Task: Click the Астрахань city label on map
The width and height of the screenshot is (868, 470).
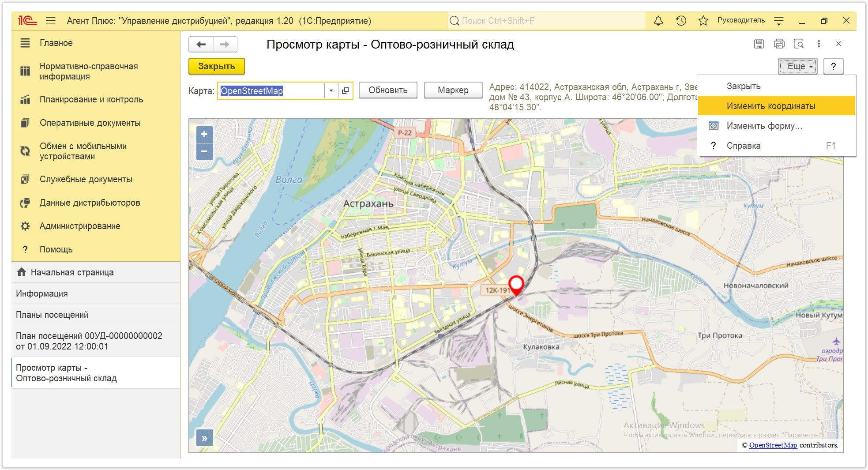Action: (368, 203)
